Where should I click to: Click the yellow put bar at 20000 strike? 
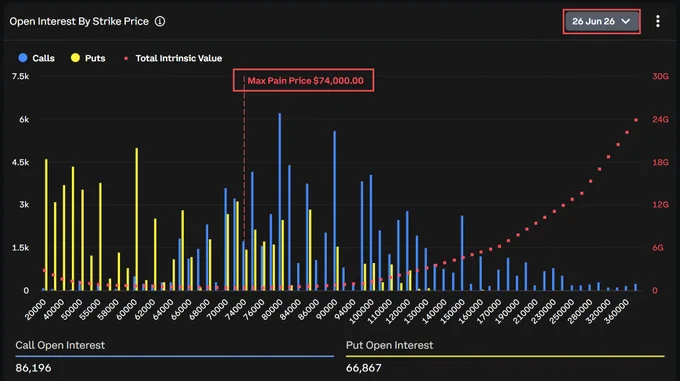(x=46, y=225)
